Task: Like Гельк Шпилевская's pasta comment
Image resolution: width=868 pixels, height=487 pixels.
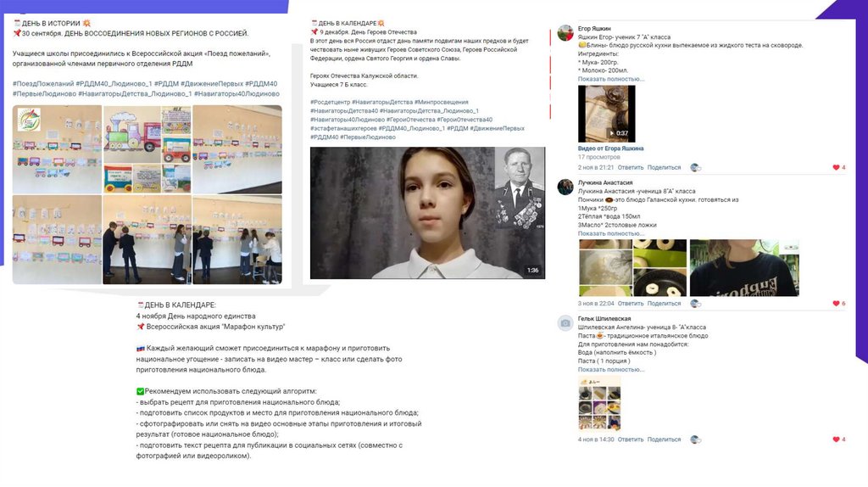Action: click(836, 439)
